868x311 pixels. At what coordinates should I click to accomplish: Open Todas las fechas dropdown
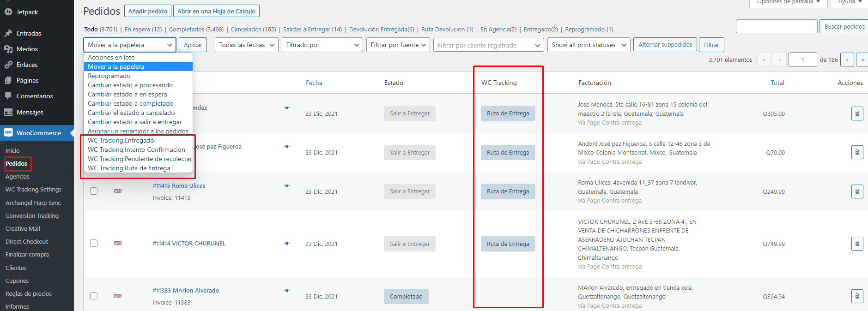point(246,45)
